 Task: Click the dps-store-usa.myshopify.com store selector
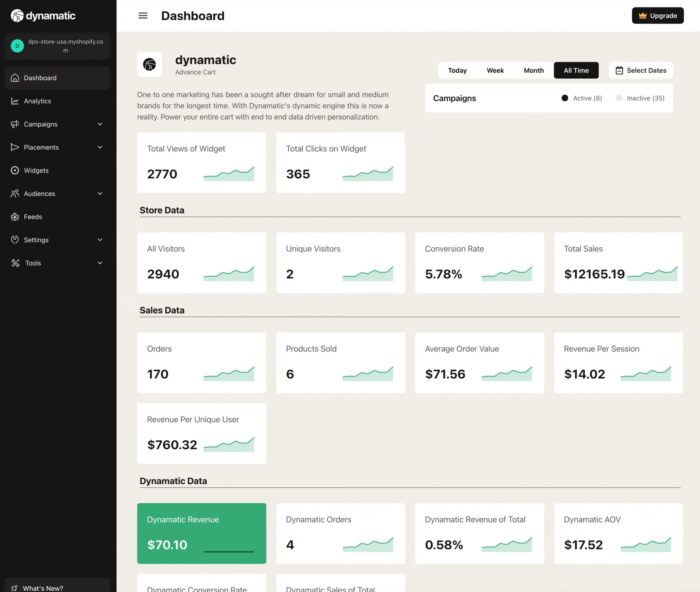point(57,46)
